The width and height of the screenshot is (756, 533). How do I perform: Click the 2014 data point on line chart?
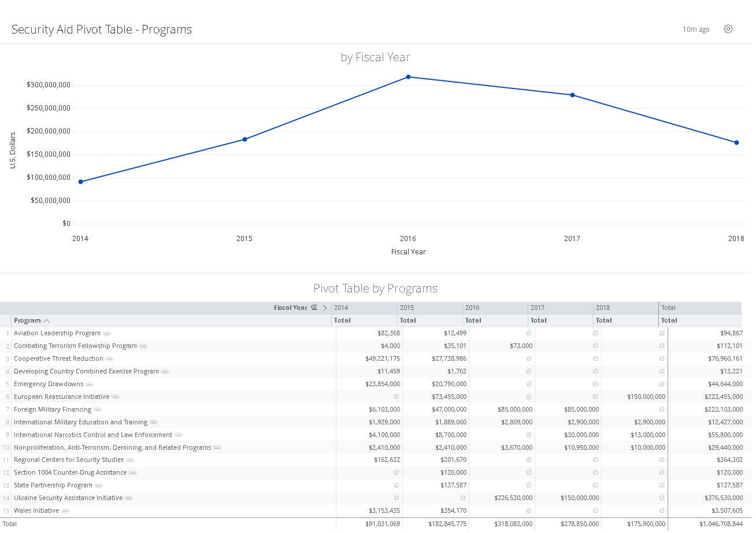[x=80, y=182]
